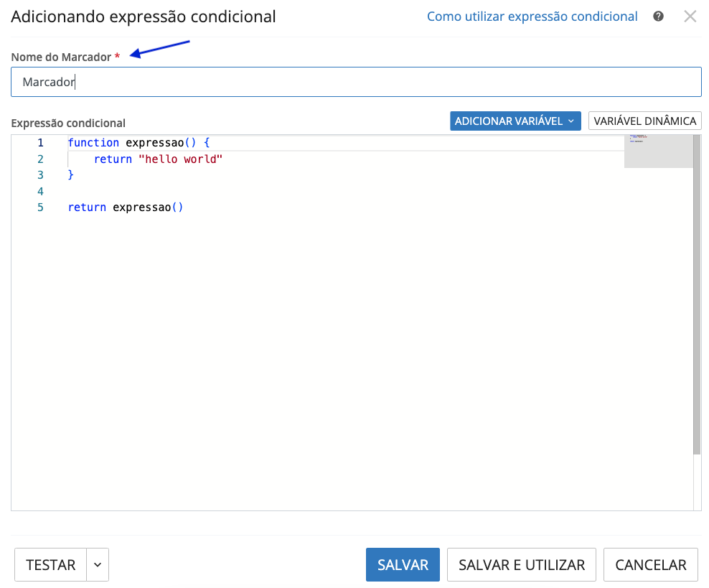The height and width of the screenshot is (588, 709).
Task: Choose SALVAR E UTILIZAR
Action: pyautogui.click(x=522, y=565)
